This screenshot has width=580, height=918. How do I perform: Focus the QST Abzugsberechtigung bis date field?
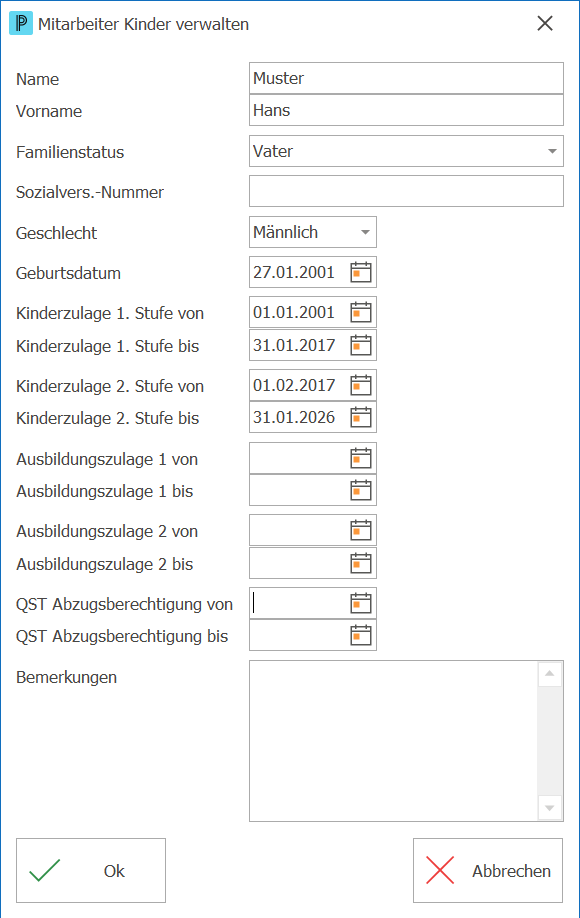(x=313, y=635)
